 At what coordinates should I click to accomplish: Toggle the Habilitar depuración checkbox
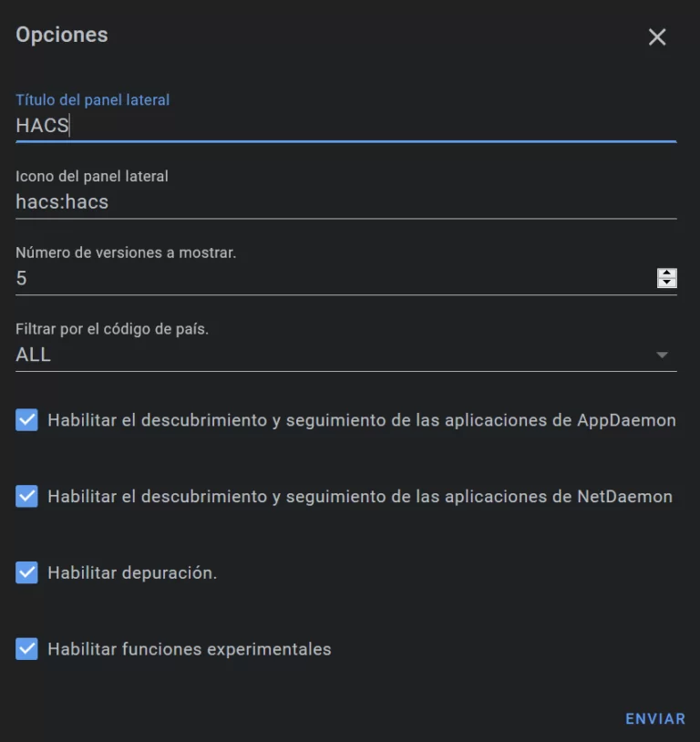27,573
